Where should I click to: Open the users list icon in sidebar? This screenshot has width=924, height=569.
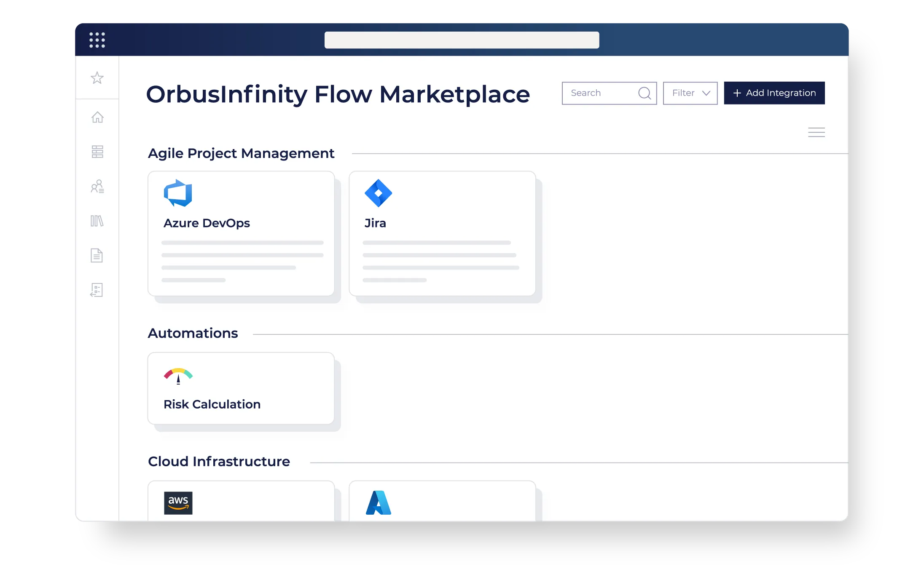point(97,186)
